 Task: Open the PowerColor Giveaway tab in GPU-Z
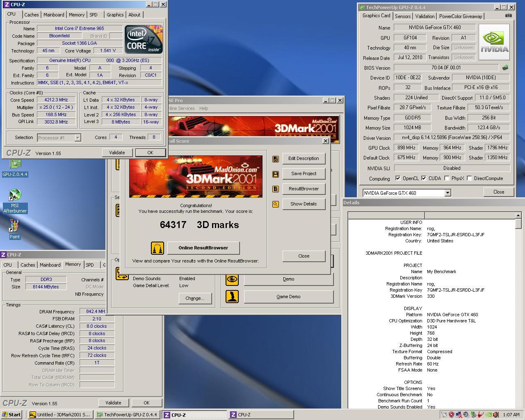pos(461,16)
